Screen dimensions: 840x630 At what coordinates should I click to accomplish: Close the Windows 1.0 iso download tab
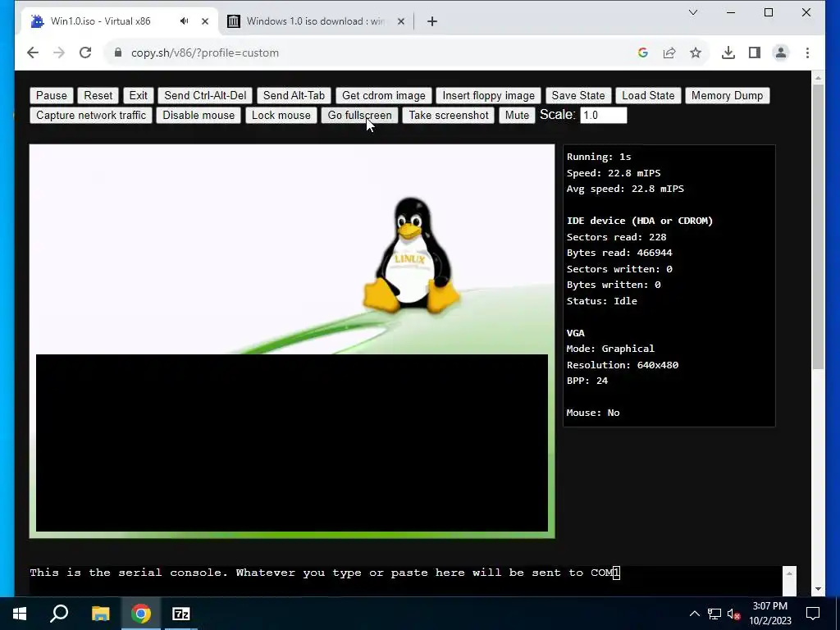click(x=400, y=21)
